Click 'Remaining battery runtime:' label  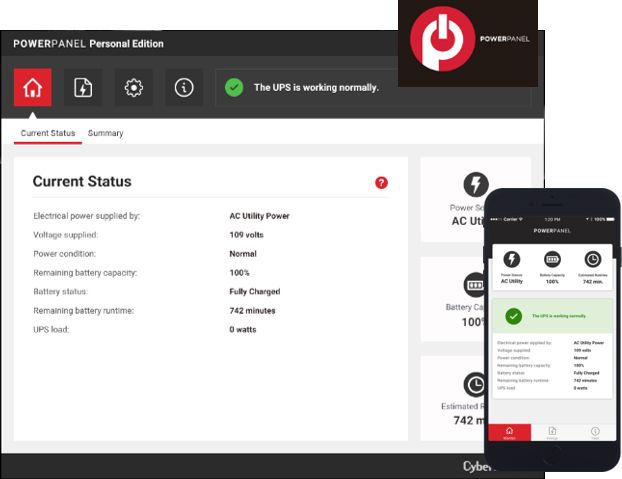coord(84,311)
